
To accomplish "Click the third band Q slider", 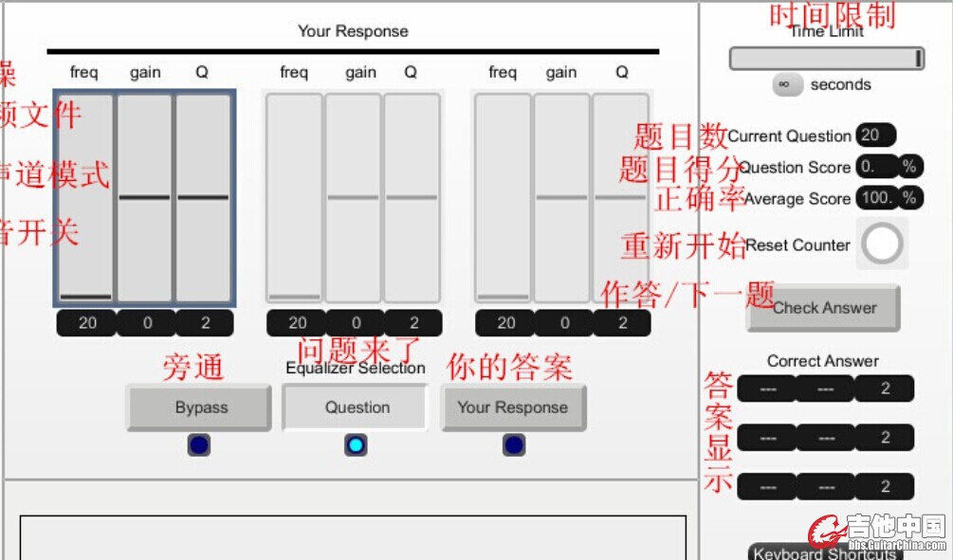I will 621,197.
